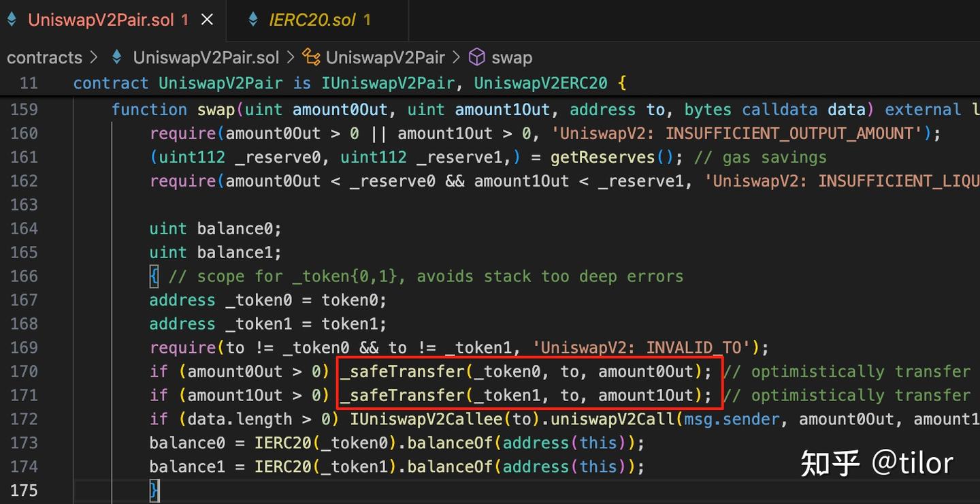Click line number 166 in the gutter
The width and height of the screenshot is (980, 504).
(24, 277)
